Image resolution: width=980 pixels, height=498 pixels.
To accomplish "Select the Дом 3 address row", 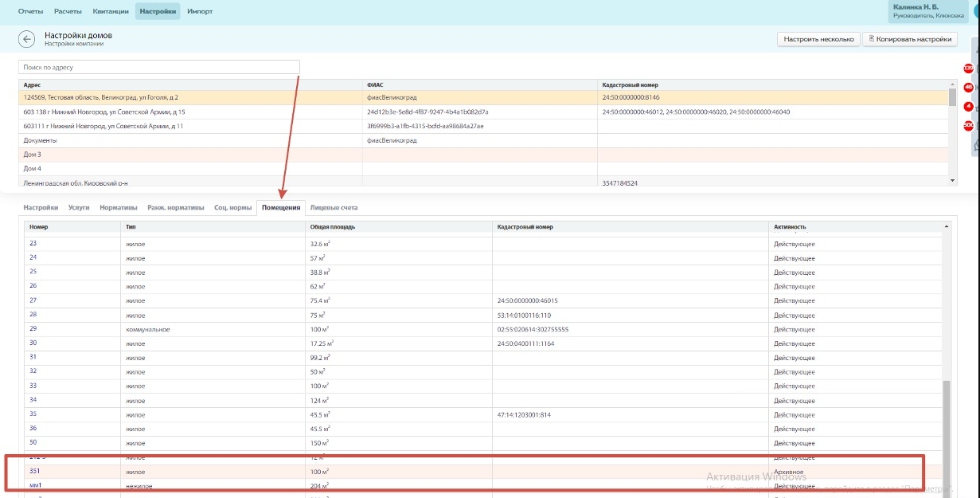I will click(x=32, y=155).
